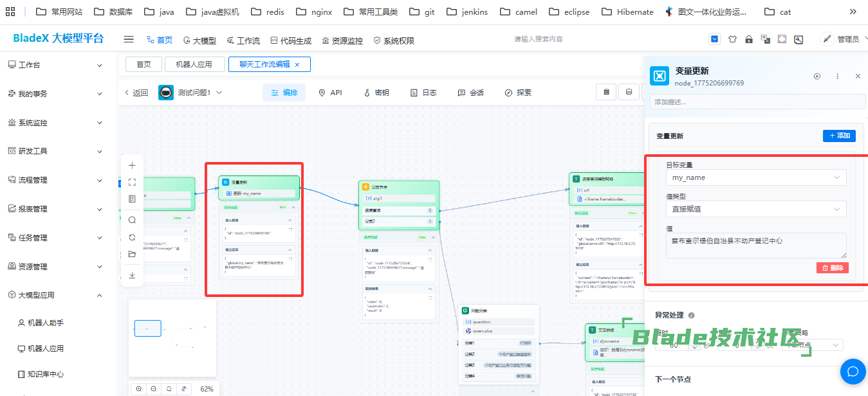Open the language translation icon
The width and height of the screenshot is (868, 396).
pyautogui.click(x=765, y=39)
